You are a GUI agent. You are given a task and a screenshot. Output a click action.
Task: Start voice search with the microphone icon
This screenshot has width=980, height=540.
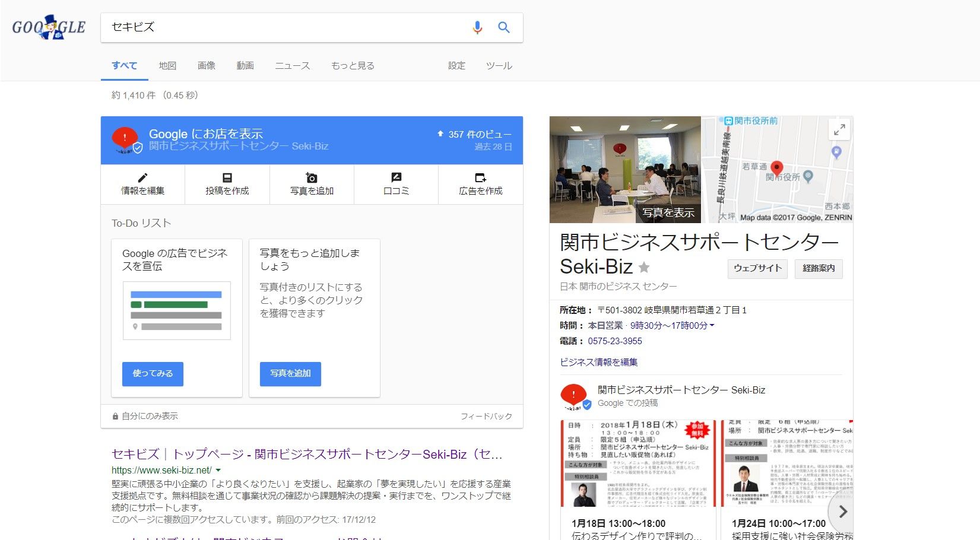pos(477,27)
